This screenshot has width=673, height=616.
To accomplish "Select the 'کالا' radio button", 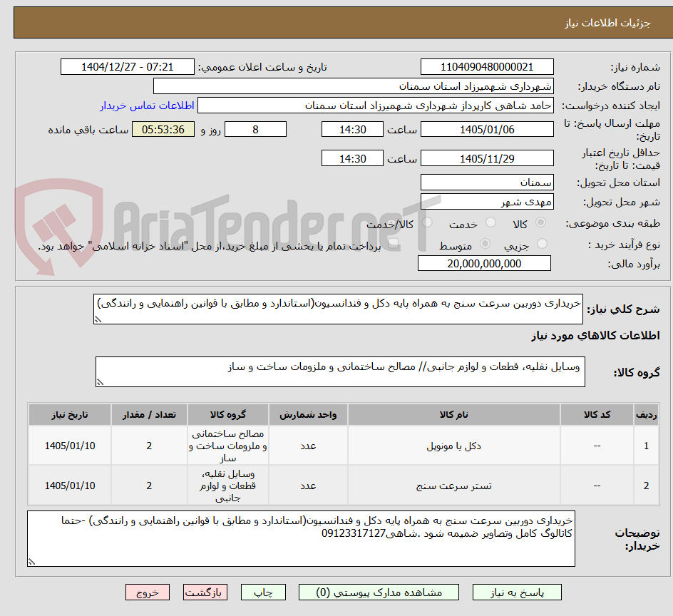I will coord(541,222).
